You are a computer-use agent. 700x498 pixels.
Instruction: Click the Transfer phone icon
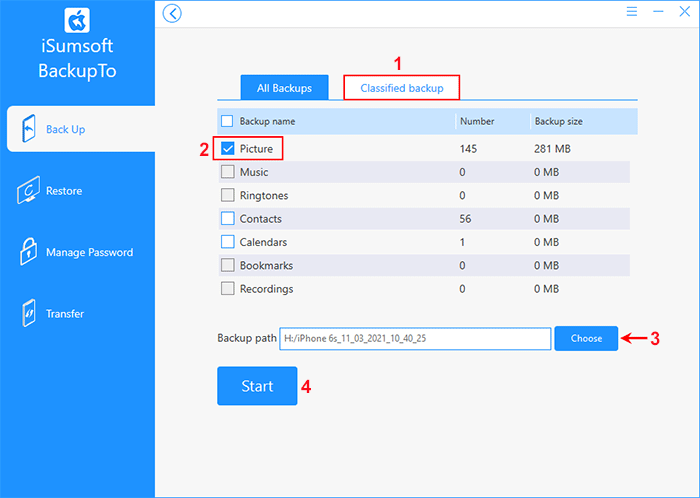[29, 313]
